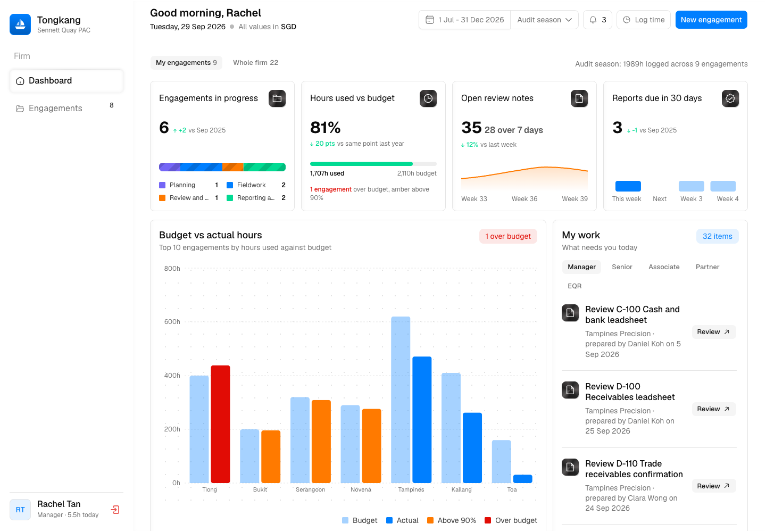Click the Log time button

[644, 20]
